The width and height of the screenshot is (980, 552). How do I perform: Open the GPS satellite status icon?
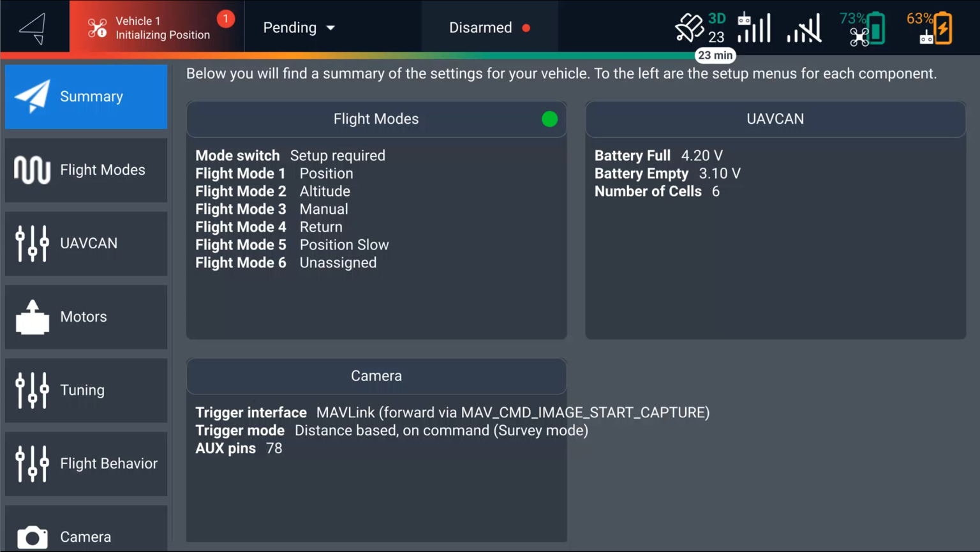coord(699,28)
